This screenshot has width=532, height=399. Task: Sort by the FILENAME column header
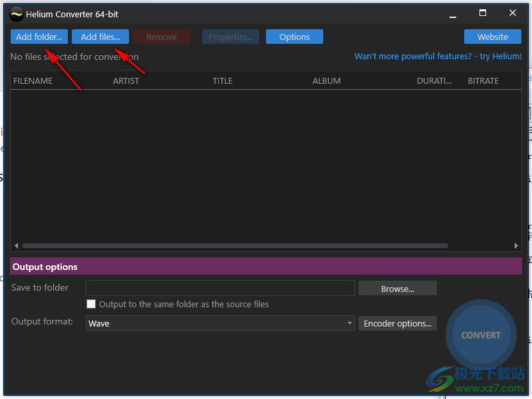tap(33, 80)
